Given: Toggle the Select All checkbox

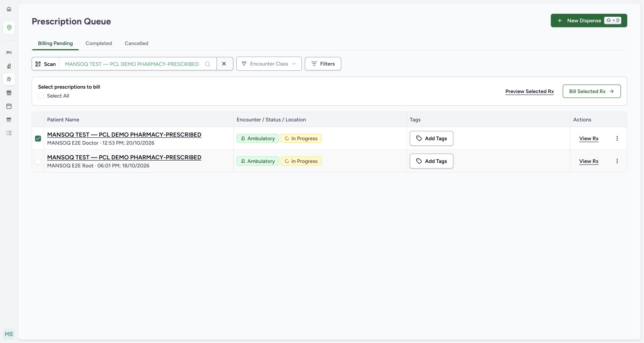Looking at the screenshot, I should [x=41, y=96].
